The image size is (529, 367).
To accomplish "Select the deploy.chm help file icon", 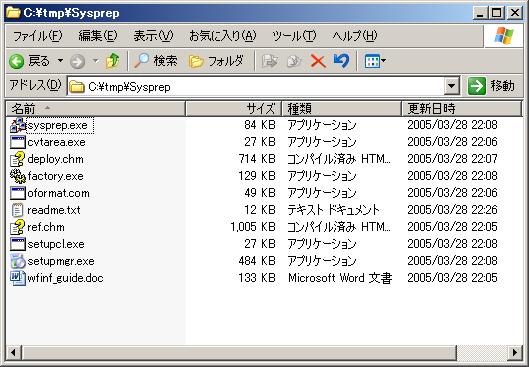I will coord(18,159).
